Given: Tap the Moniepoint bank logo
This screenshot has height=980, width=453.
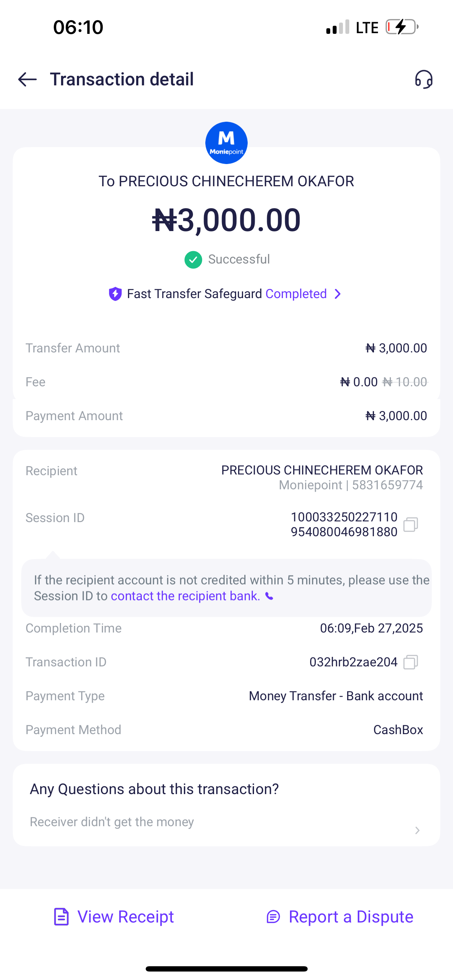Looking at the screenshot, I should (x=226, y=143).
